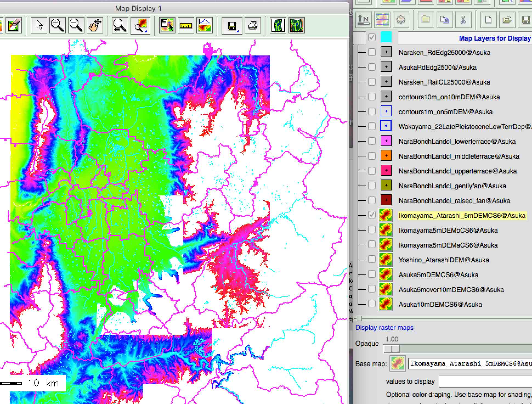Enable the Naraken_RdEdg25000@Asuka layer checkbox

(372, 52)
